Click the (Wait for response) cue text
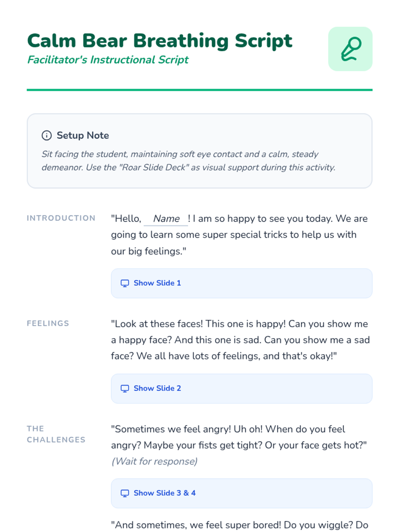 [x=154, y=462]
